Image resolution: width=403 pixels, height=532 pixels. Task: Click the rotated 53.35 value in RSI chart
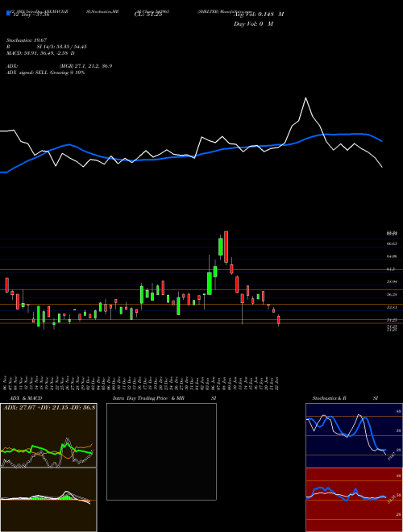pos(393,500)
